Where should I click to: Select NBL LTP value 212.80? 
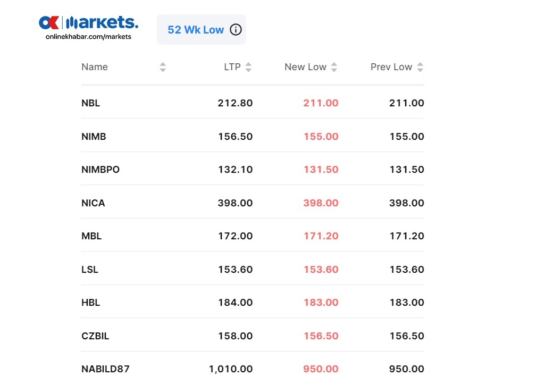(x=235, y=103)
